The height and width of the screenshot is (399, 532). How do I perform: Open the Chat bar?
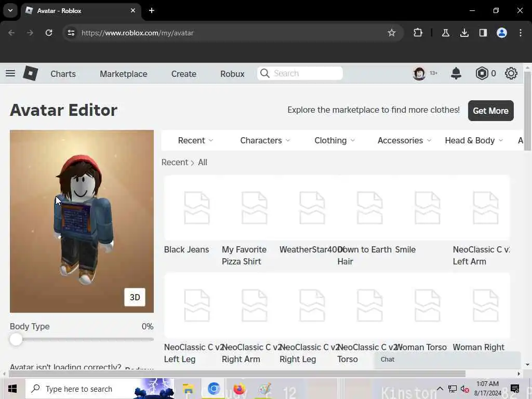447,360
